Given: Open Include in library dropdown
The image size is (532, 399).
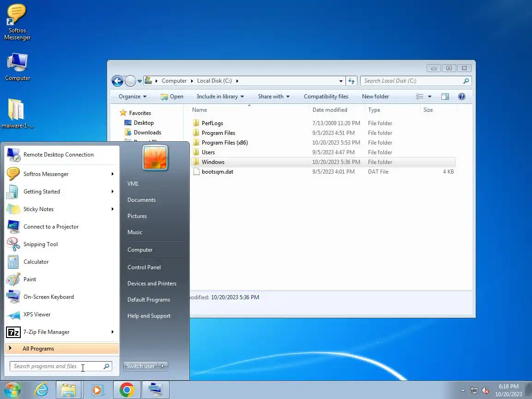Looking at the screenshot, I should point(221,97).
